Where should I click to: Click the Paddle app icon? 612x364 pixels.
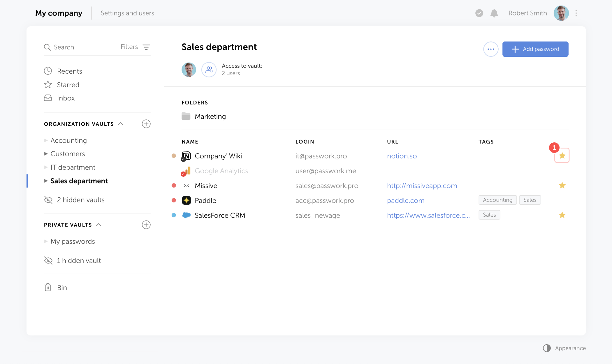tap(186, 200)
